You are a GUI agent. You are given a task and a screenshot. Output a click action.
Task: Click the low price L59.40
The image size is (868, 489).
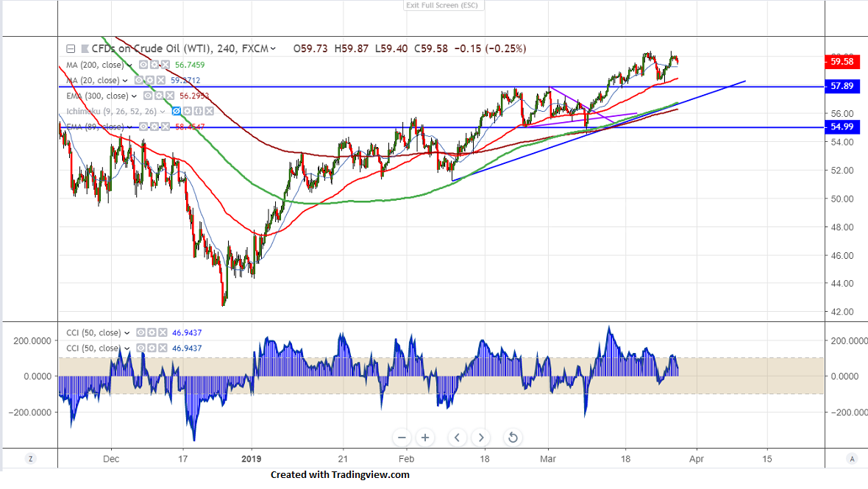point(391,49)
